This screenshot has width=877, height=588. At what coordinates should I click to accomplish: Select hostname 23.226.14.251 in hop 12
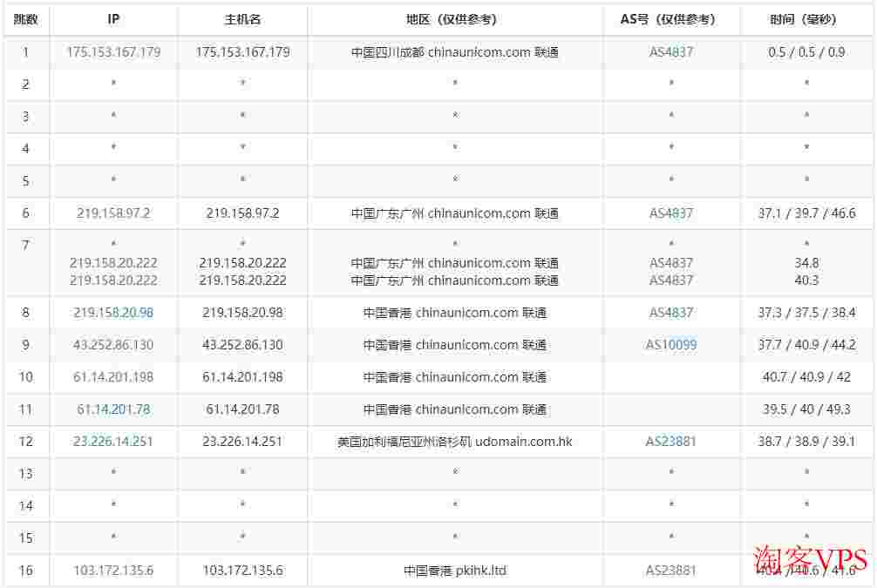point(242,442)
